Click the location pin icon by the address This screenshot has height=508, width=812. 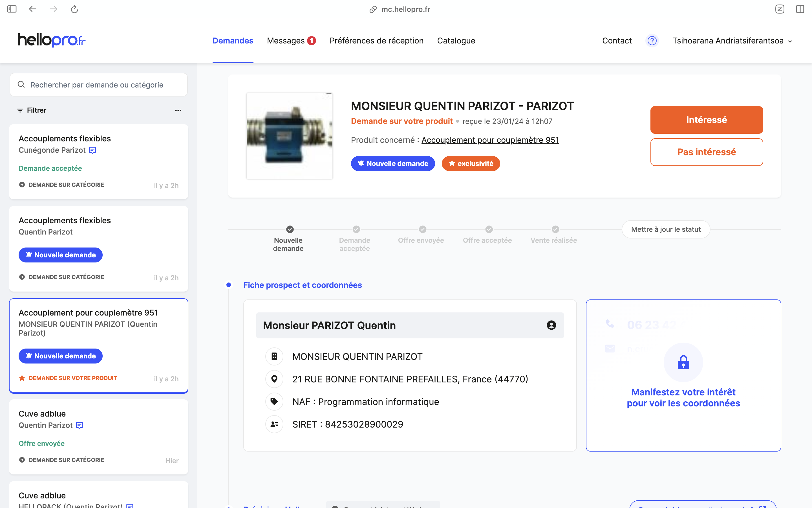tap(274, 379)
